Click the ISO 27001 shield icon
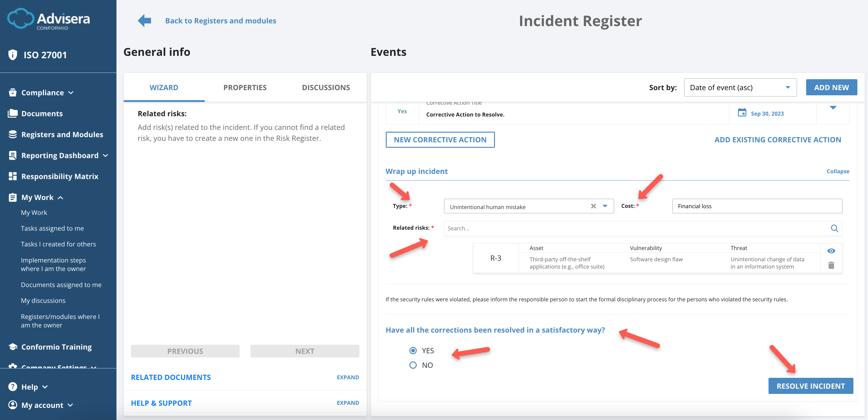This screenshot has height=420, width=868. pos(12,54)
